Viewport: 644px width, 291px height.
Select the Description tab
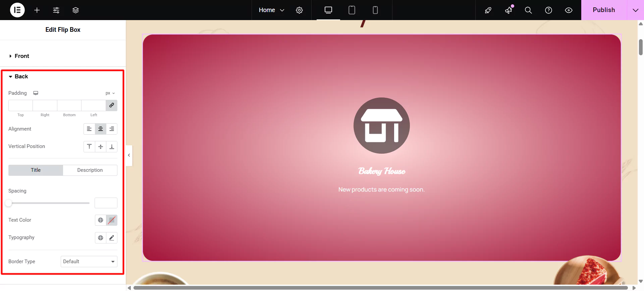[x=90, y=170]
